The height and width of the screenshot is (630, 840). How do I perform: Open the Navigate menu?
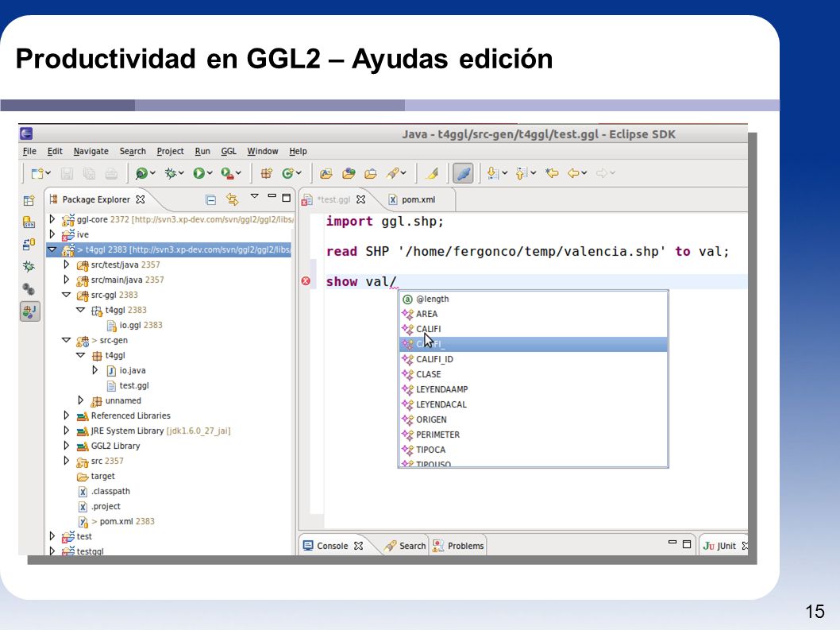coord(91,151)
